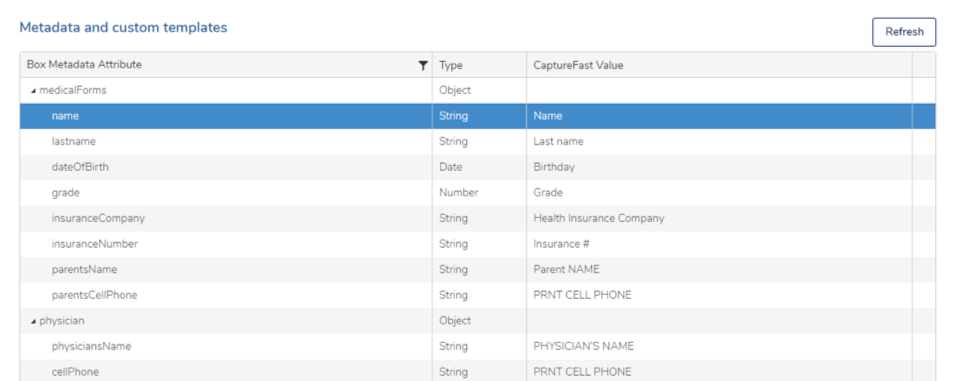The image size is (954, 381).
Task: Select the cellPhone attribute row
Action: coord(478,371)
